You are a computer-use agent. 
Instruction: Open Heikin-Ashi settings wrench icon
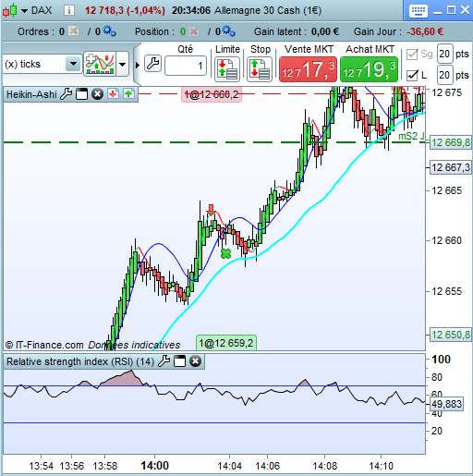click(66, 94)
